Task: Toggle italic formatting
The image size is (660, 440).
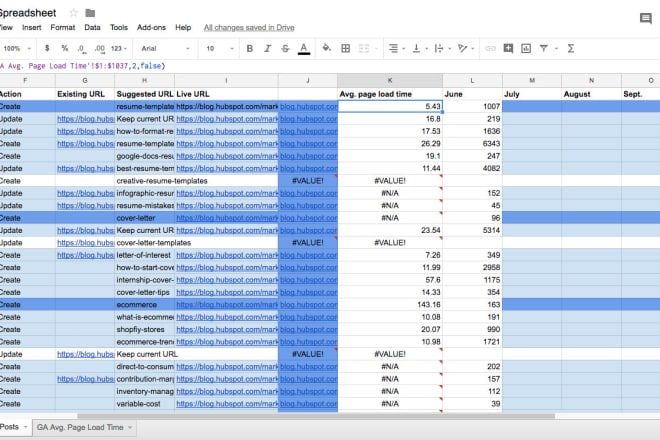Action: tap(267, 48)
